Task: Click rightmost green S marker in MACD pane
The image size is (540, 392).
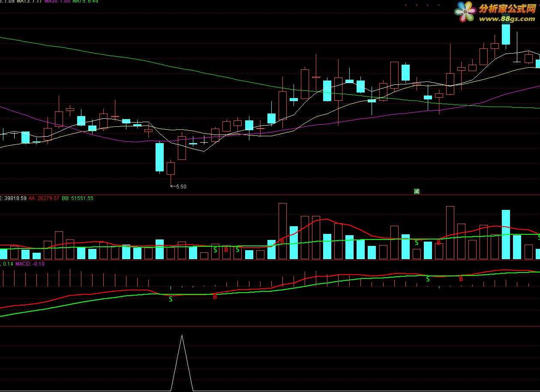Action: point(427,279)
